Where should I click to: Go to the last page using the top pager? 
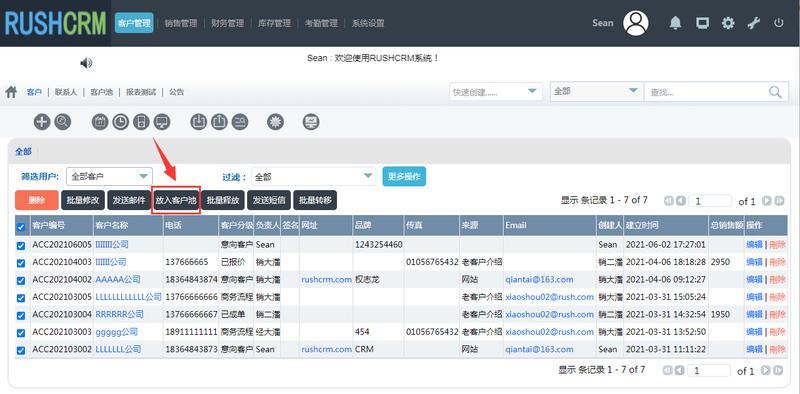point(779,201)
